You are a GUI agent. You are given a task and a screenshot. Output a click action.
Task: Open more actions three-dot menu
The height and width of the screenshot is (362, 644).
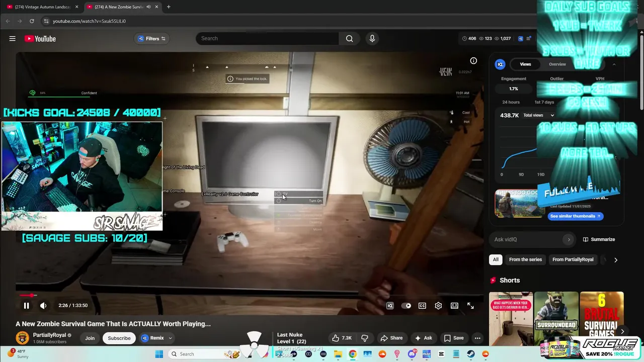coord(477,338)
